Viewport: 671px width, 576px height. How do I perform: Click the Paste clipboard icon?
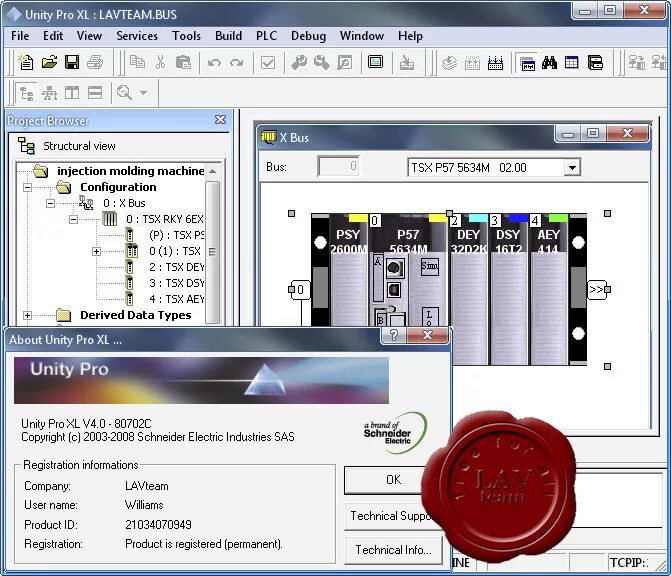(x=184, y=62)
